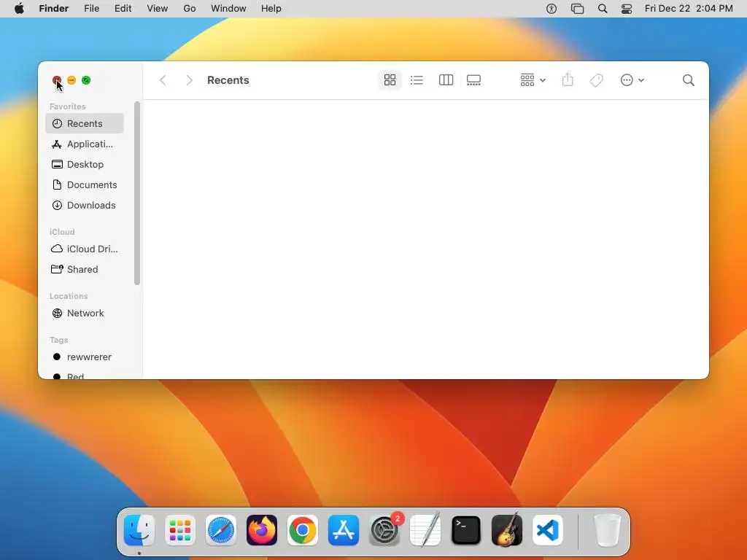
Task: Switch Finder to column view
Action: click(446, 80)
